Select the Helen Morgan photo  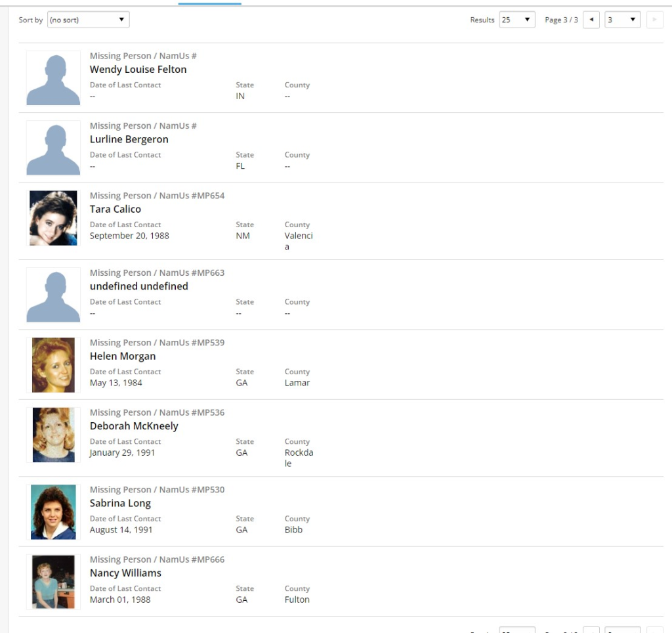tap(53, 365)
